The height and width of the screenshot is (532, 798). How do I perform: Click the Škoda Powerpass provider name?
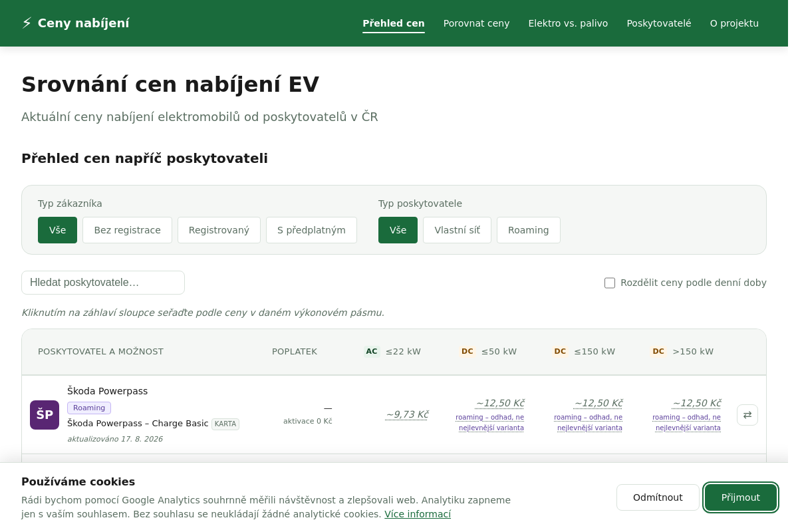pyautogui.click(x=107, y=391)
